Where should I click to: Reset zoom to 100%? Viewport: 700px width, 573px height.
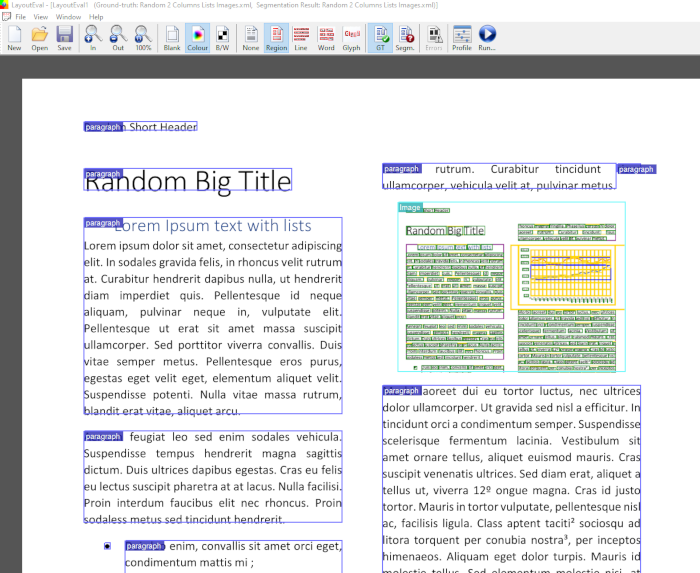pos(143,38)
